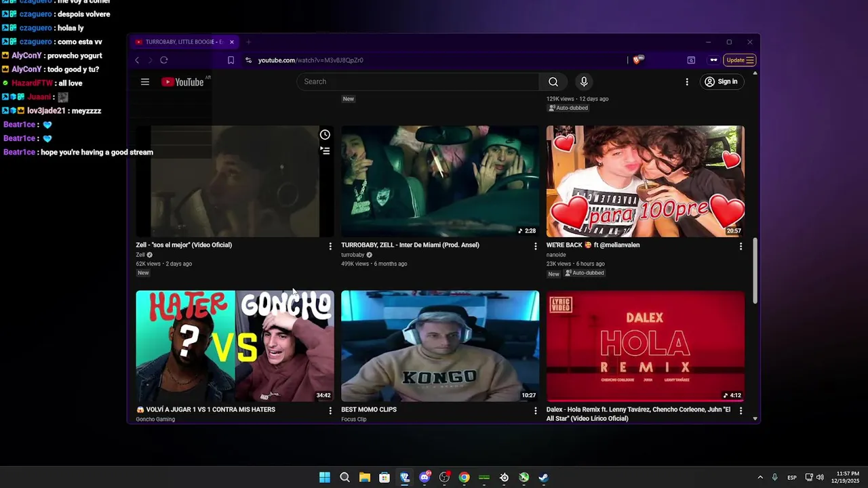868x488 pixels.
Task: Add Zell video to Watch later
Action: (x=325, y=135)
